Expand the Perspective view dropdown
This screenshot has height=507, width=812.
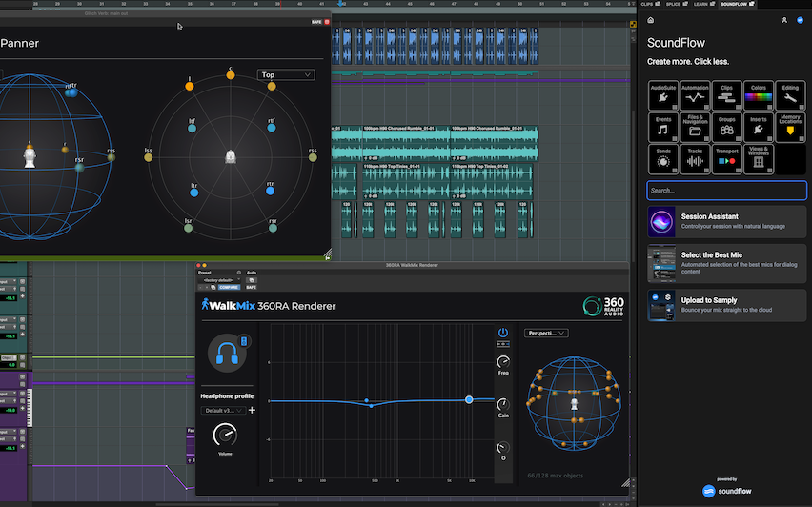pyautogui.click(x=546, y=334)
